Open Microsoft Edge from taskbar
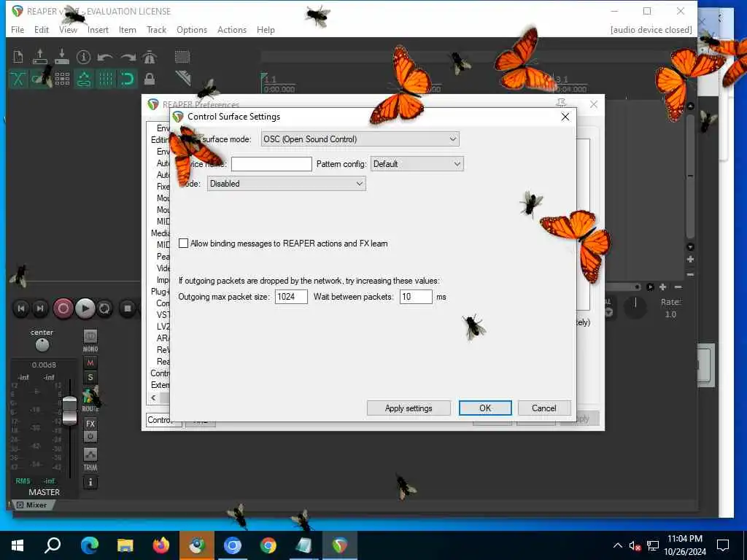This screenshot has height=560, width=747. [x=89, y=545]
